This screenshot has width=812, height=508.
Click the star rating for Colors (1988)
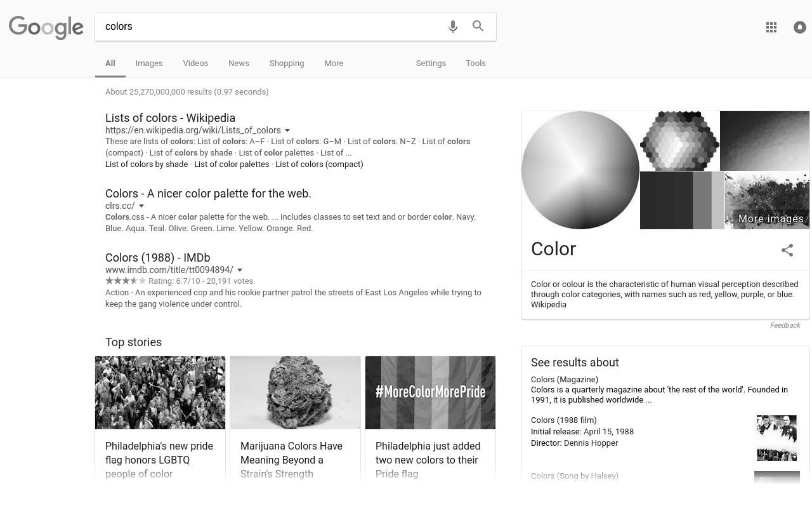pos(126,281)
